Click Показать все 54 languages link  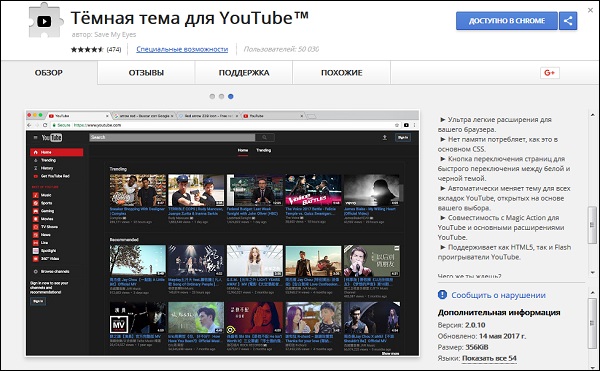489,358
